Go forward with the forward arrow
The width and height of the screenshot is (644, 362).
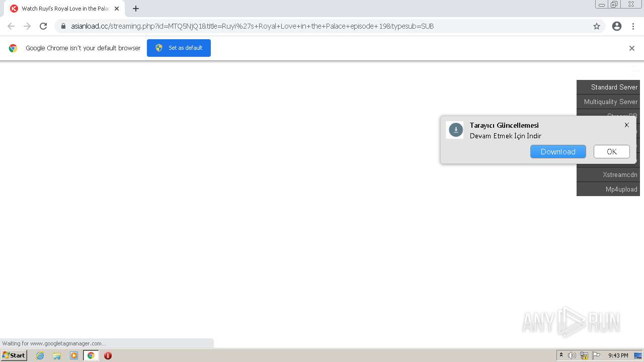click(27, 26)
